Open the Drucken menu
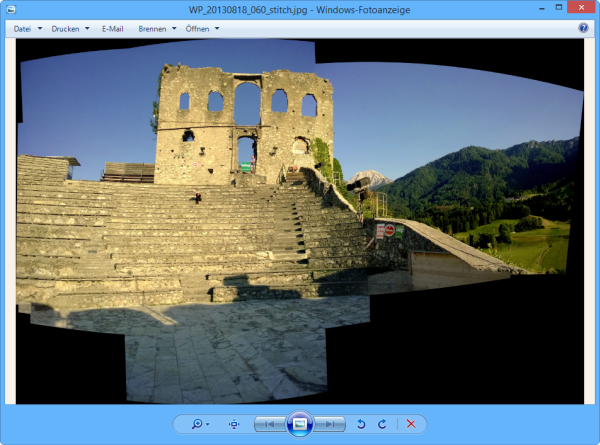Viewport: 600px width, 445px height. pos(65,29)
